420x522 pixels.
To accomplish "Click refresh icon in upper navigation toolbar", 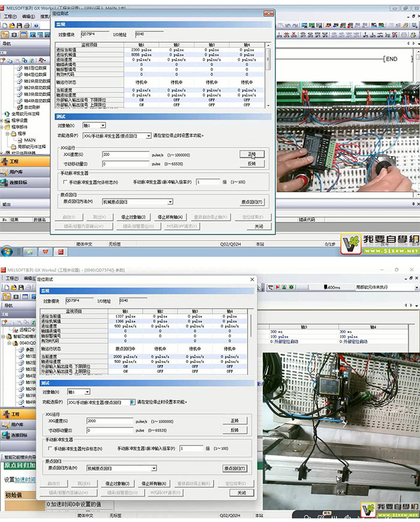I will point(32,60).
